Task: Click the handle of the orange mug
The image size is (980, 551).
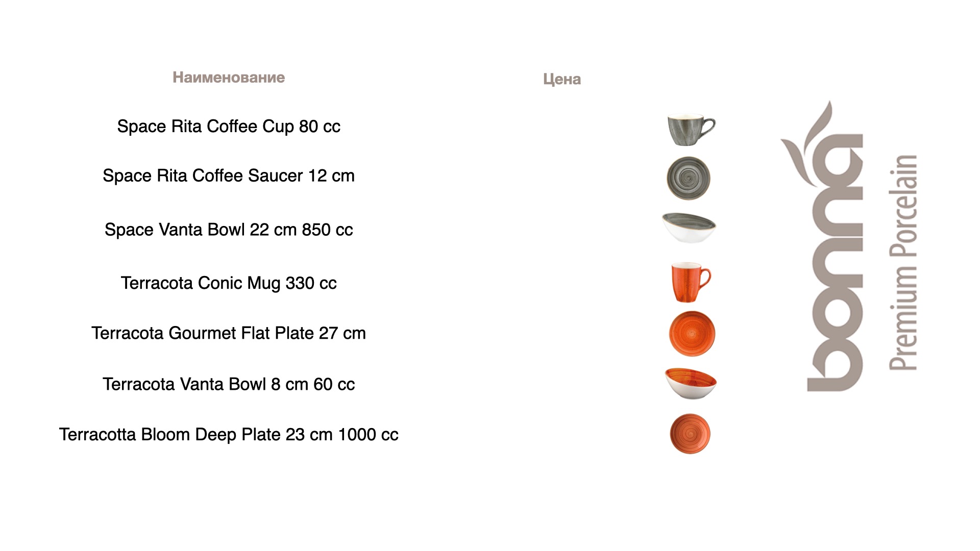Action: pyautogui.click(x=705, y=278)
